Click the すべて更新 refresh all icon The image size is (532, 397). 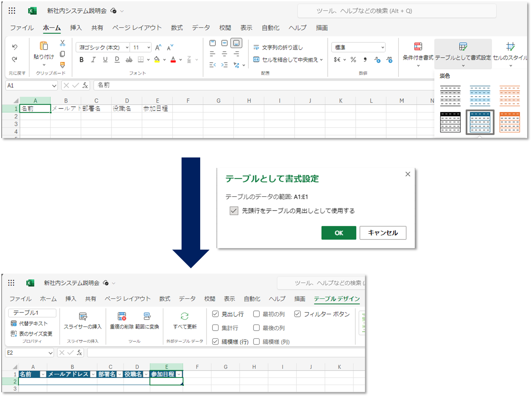point(185,316)
